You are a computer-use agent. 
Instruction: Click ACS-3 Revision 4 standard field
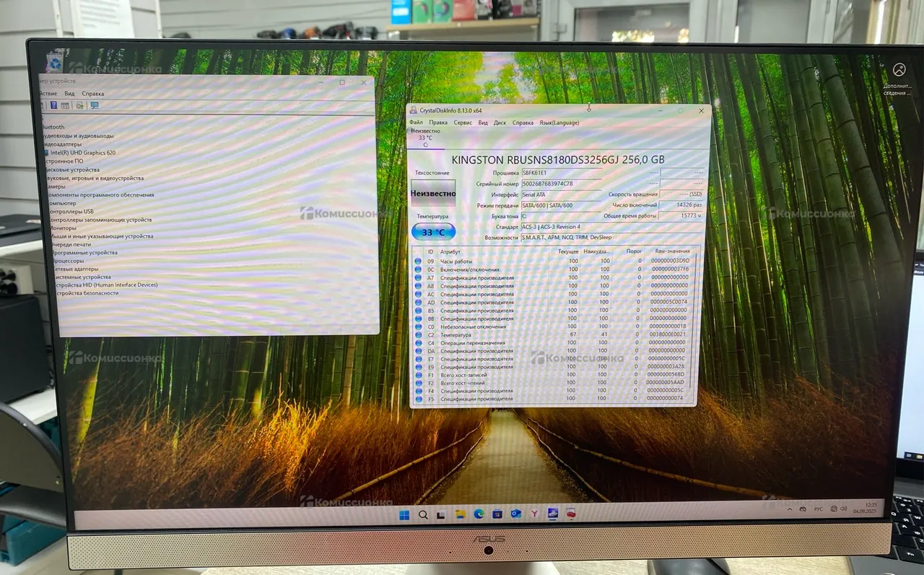[x=611, y=227]
